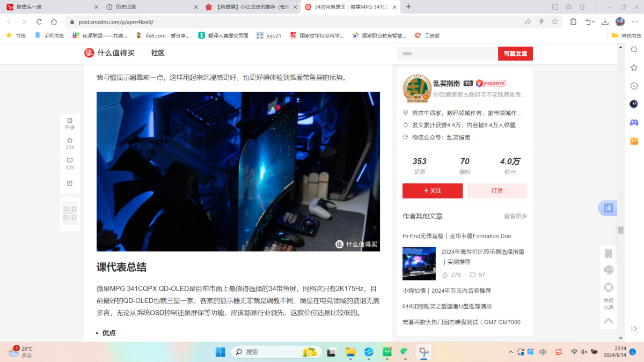Open the 翻译大赛提交页面 bookmark

(223, 36)
